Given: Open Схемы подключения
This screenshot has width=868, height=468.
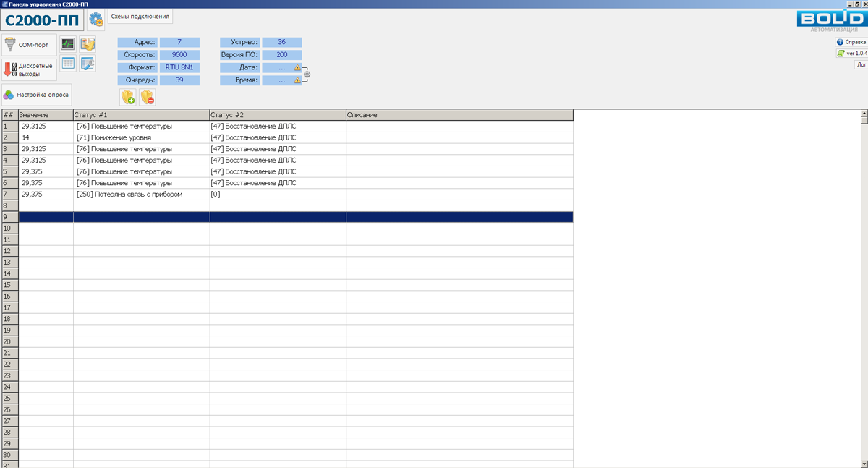Looking at the screenshot, I should [x=140, y=16].
